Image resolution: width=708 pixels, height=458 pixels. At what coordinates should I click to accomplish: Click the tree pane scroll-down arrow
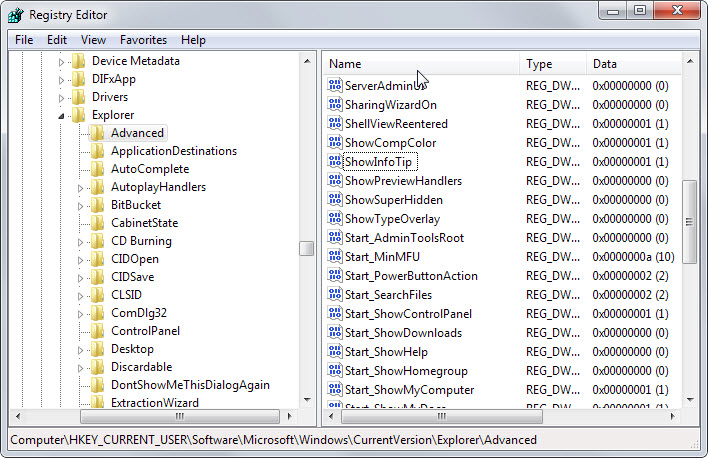tap(307, 399)
